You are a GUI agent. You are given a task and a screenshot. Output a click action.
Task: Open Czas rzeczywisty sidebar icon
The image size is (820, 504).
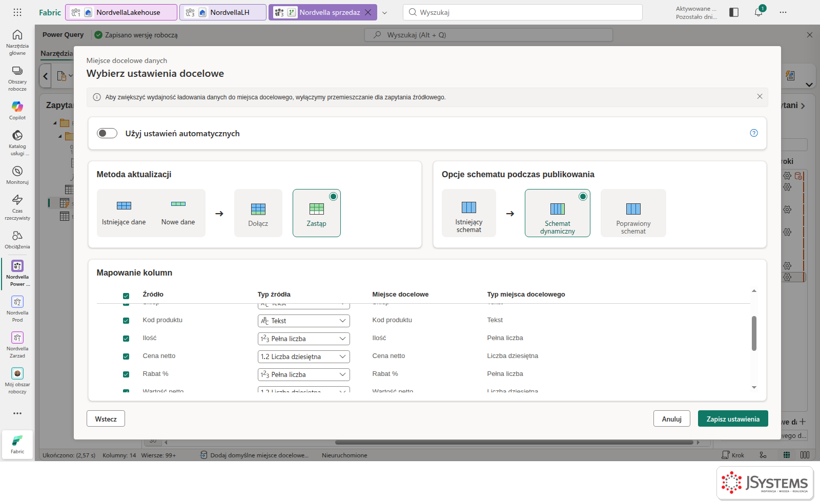[17, 207]
